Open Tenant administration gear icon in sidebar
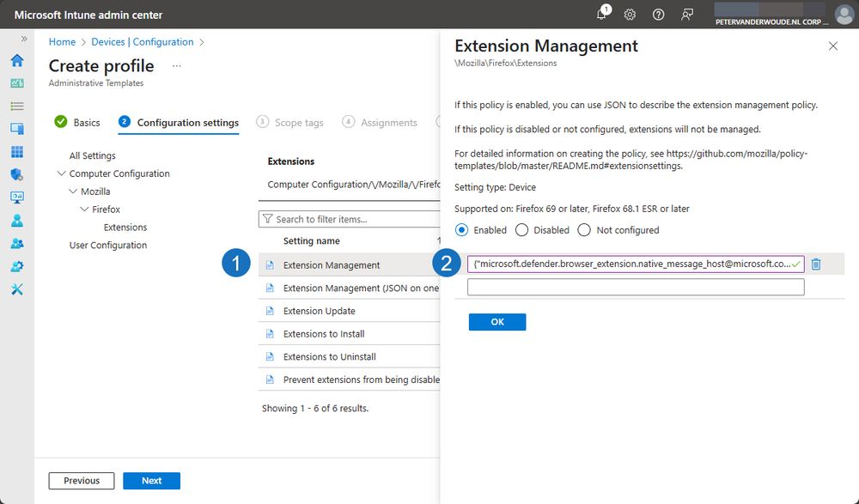This screenshot has height=504, width=859. [x=17, y=266]
